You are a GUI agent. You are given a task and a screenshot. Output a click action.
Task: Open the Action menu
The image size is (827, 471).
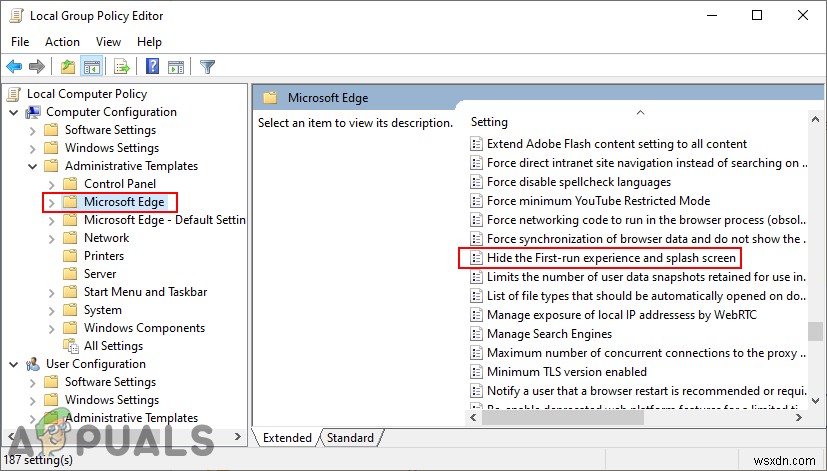[62, 42]
